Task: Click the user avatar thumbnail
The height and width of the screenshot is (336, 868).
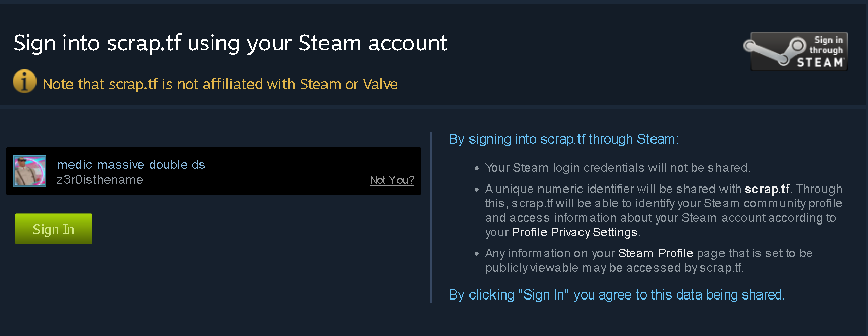Action: click(x=29, y=171)
